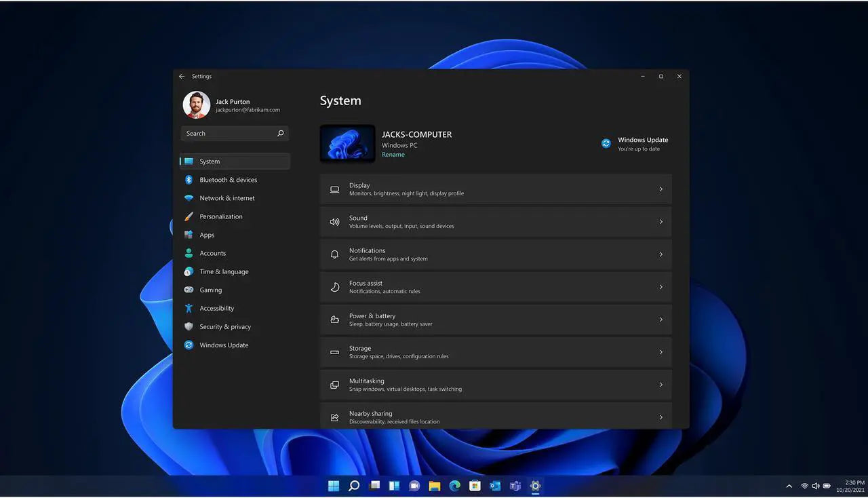Viewport: 868px width, 498px height.
Task: Open Security & privacy via its shield icon
Action: (189, 326)
